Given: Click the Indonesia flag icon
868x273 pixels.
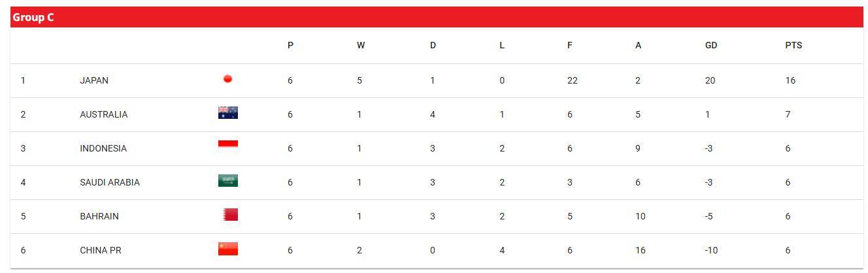Looking at the screenshot, I should click(x=228, y=147).
